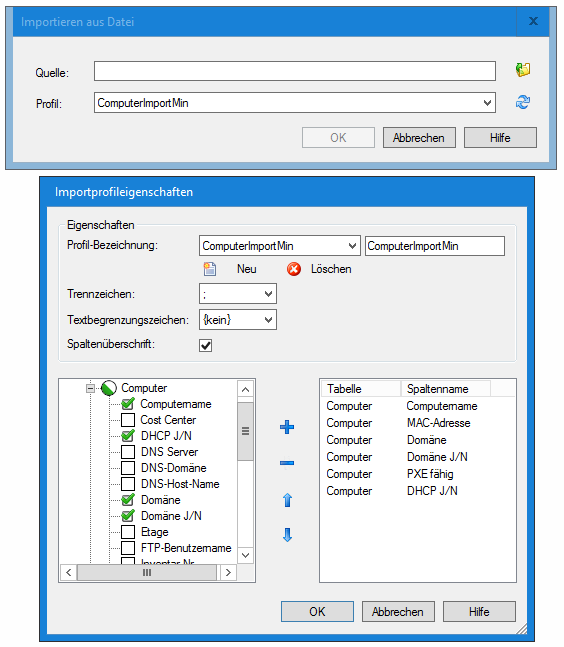The height and width of the screenshot is (647, 564).
Task: Click the blue plus icon to add a column
Action: [x=287, y=427]
